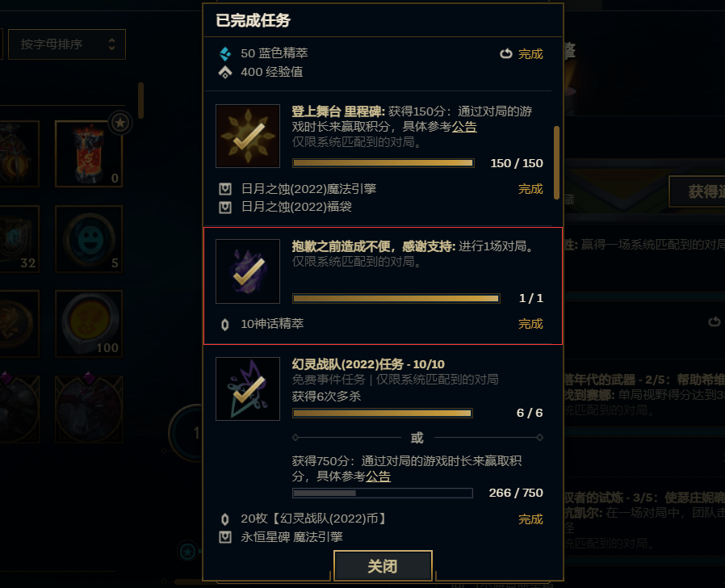Image resolution: width=725 pixels, height=588 pixels.
Task: Click the 关闭 button
Action: [x=383, y=566]
